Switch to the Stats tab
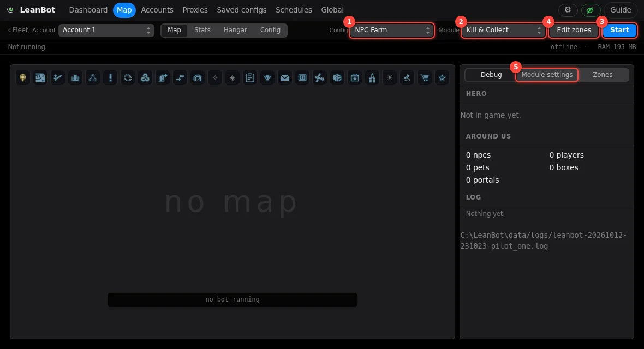Image resolution: width=644 pixels, height=349 pixels. click(x=202, y=30)
